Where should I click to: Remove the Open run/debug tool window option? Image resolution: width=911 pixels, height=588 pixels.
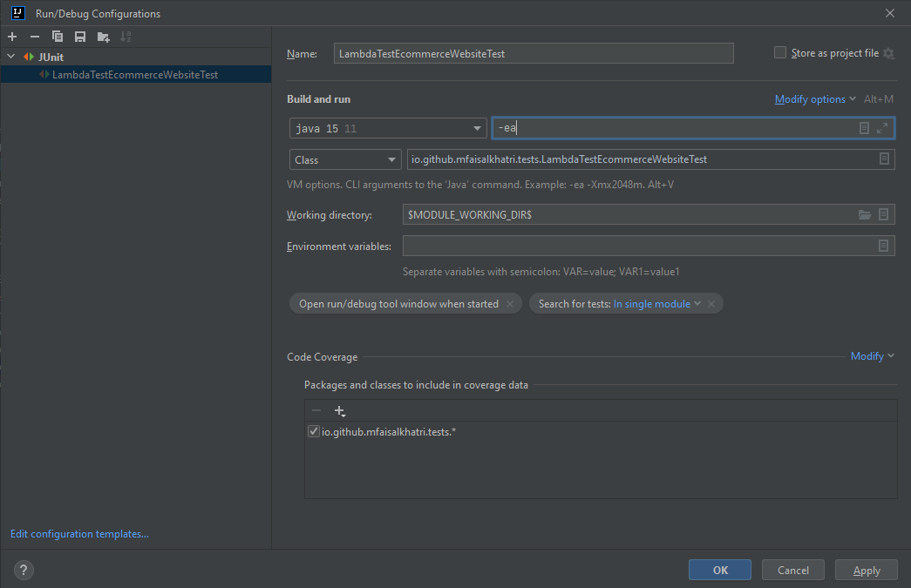click(512, 304)
